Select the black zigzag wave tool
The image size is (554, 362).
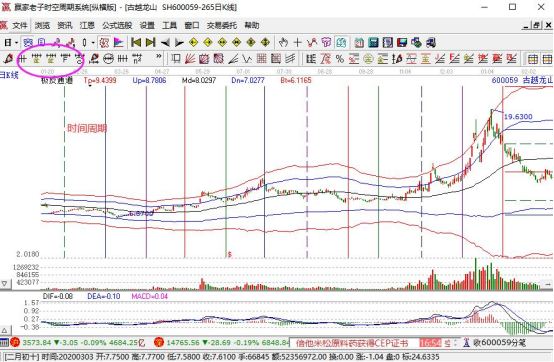(247, 59)
